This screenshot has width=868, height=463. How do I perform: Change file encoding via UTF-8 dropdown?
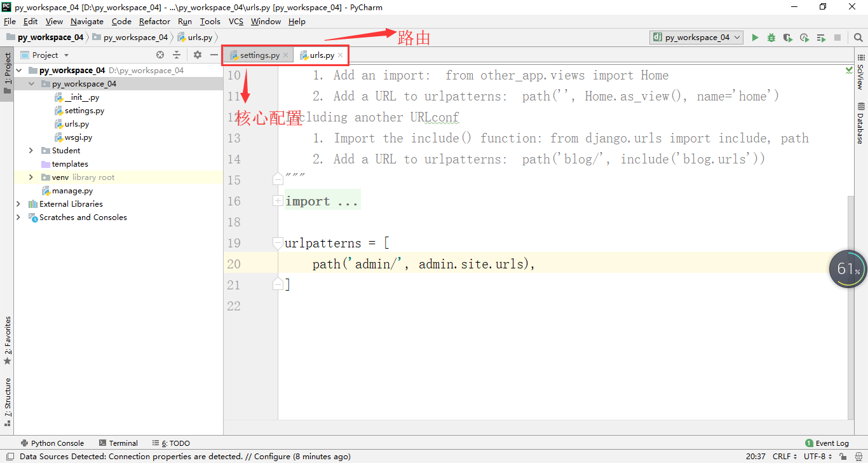pyautogui.click(x=818, y=456)
